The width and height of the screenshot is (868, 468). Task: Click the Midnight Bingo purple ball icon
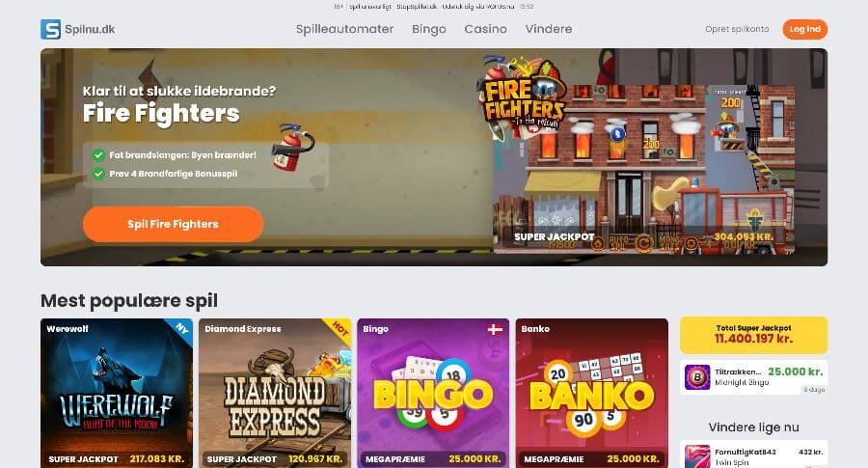click(x=697, y=377)
